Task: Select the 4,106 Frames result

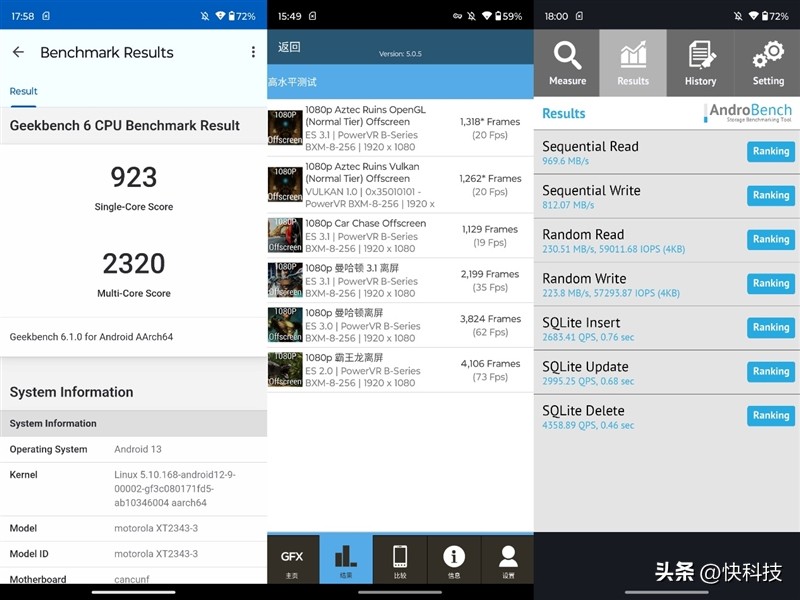Action: point(490,370)
